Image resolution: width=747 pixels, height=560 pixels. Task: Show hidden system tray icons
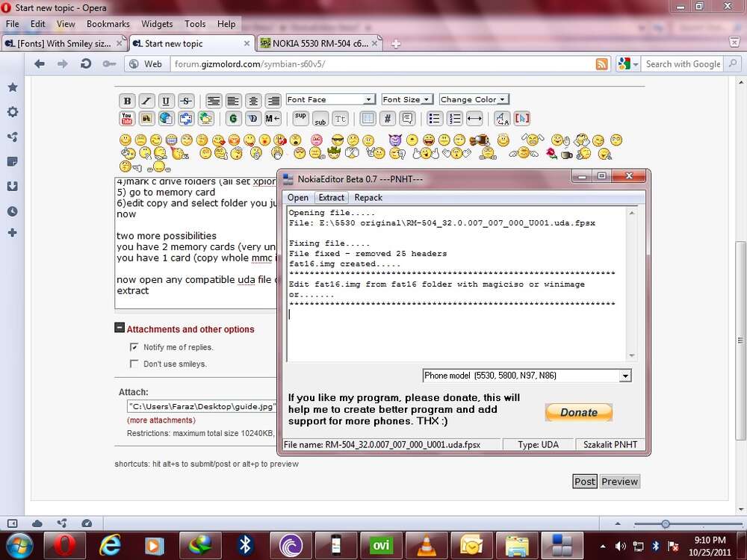[x=603, y=547]
